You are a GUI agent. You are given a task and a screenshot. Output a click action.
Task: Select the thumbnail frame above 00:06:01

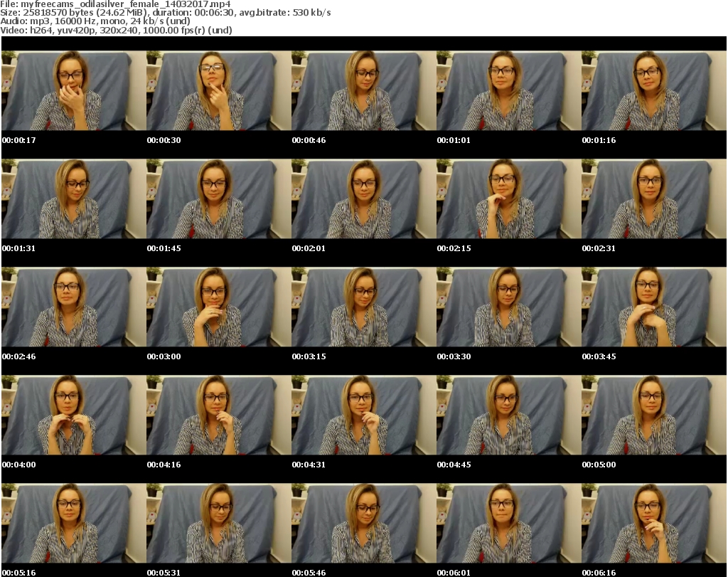click(508, 523)
